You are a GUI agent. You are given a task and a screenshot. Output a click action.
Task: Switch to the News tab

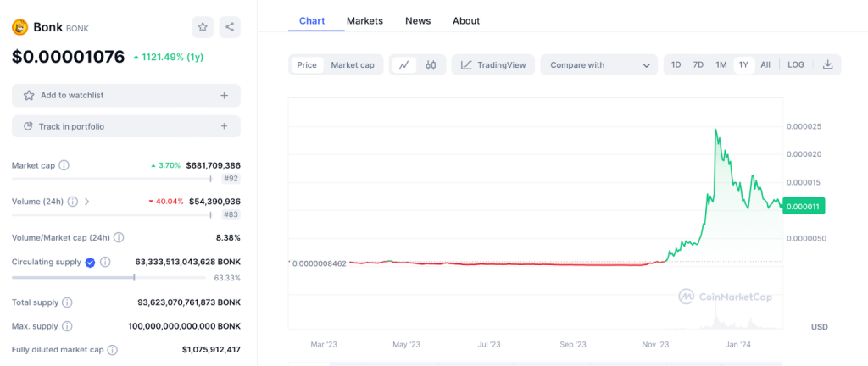click(418, 21)
